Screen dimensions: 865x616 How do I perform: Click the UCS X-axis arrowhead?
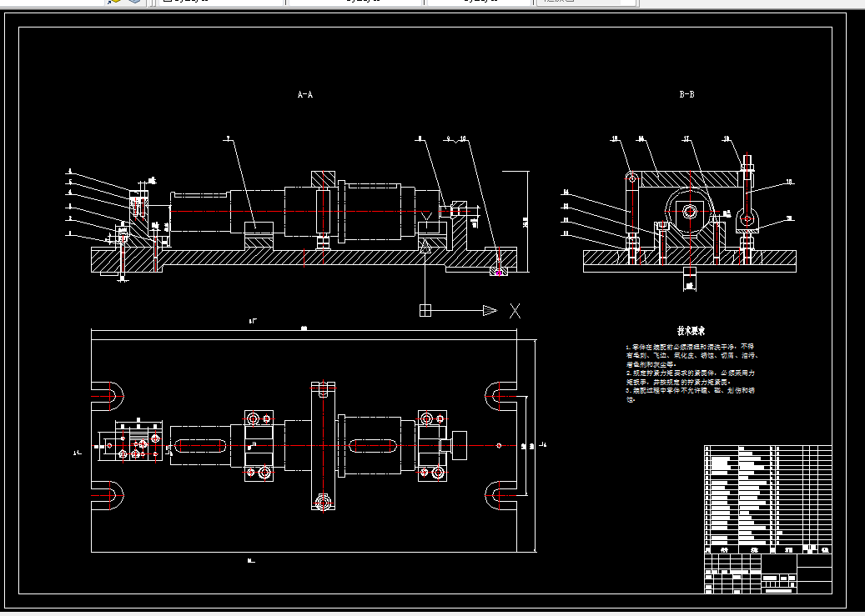tap(490, 310)
